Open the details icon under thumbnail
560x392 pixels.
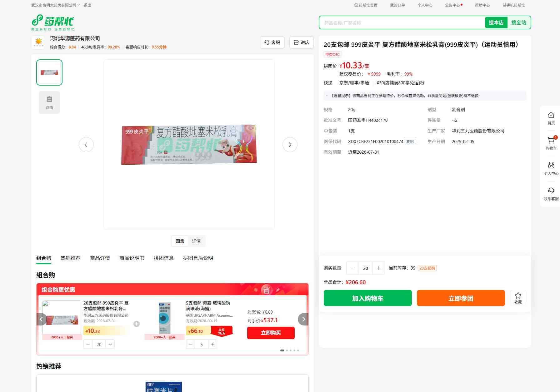pos(49,102)
